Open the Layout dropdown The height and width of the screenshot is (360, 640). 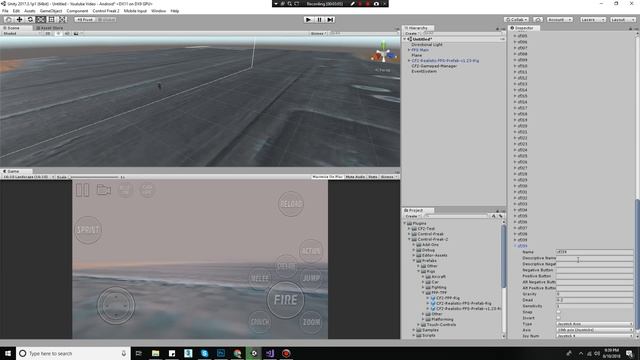(623, 20)
